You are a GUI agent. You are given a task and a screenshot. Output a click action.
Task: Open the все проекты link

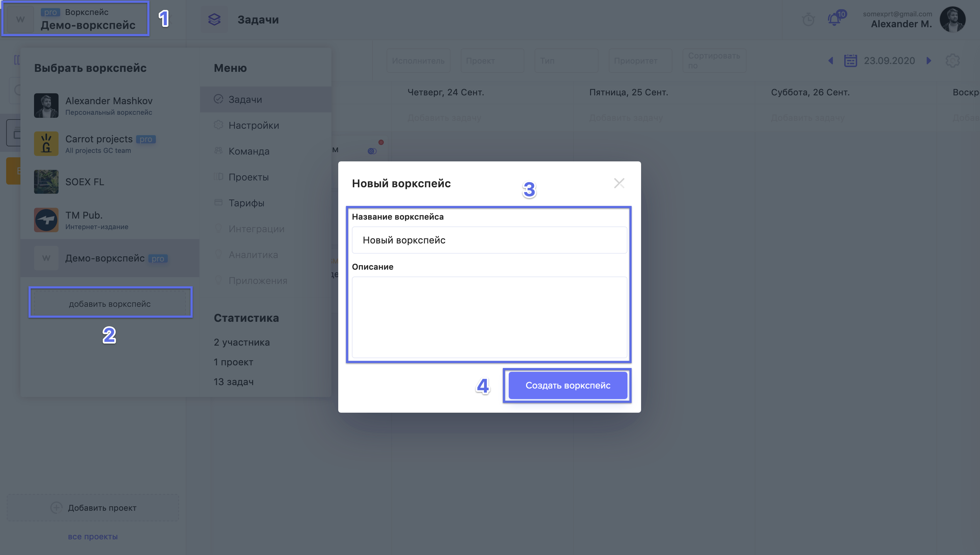tap(93, 537)
